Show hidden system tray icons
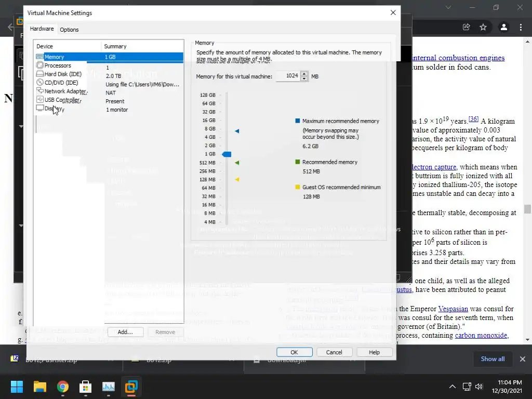This screenshot has height=399, width=532. coord(453,387)
